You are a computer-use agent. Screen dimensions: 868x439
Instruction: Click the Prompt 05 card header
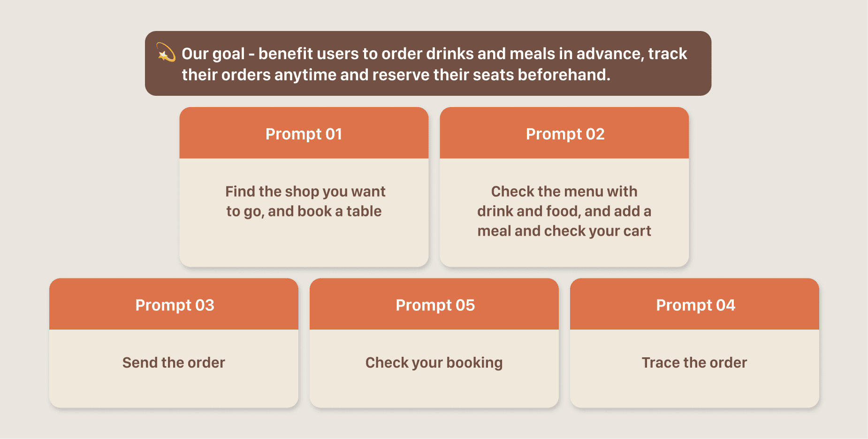point(434,305)
